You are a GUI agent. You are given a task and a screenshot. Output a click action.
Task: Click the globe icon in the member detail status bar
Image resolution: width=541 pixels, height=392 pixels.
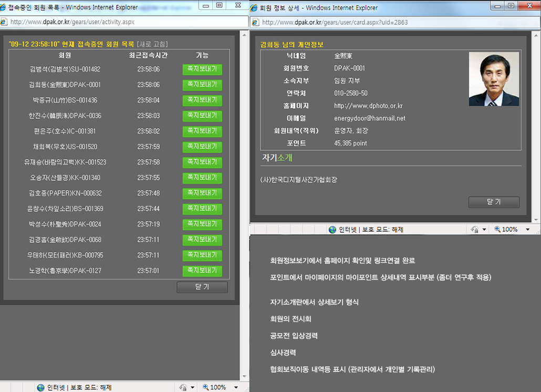332,230
